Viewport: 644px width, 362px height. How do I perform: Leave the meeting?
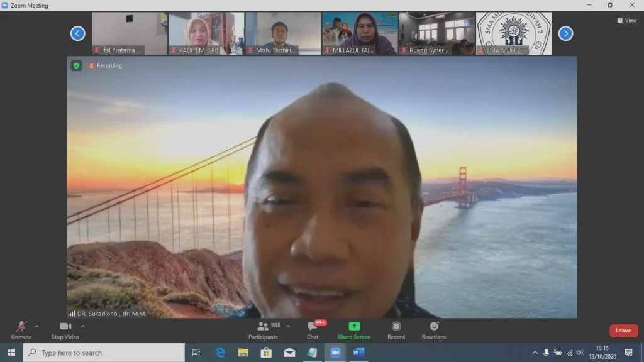(x=623, y=331)
